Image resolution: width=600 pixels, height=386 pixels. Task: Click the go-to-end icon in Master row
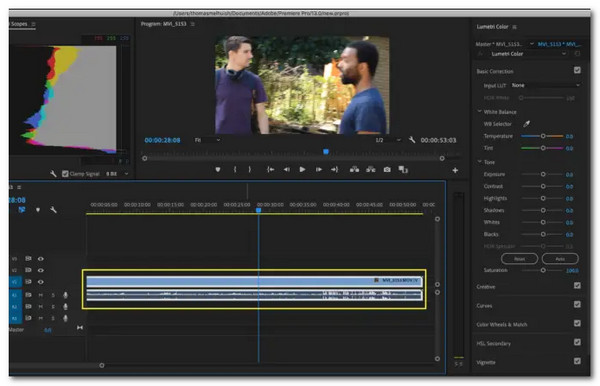click(80, 328)
